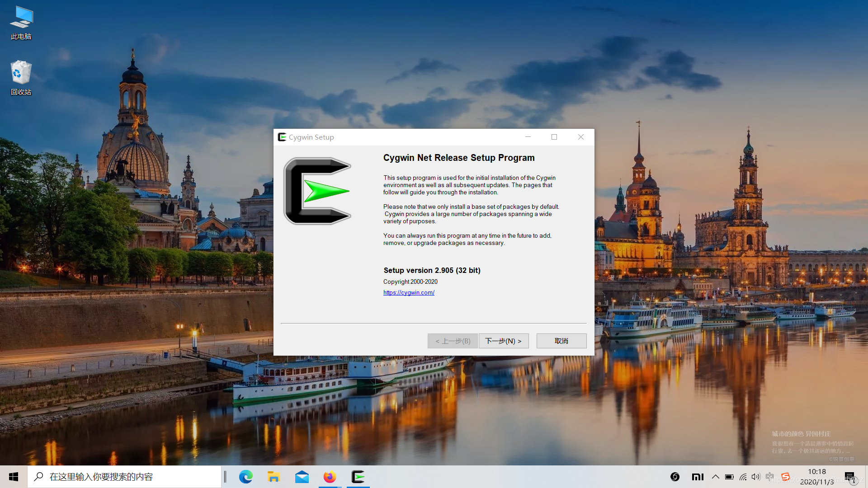Open the Windows Start menu

pos(14,477)
